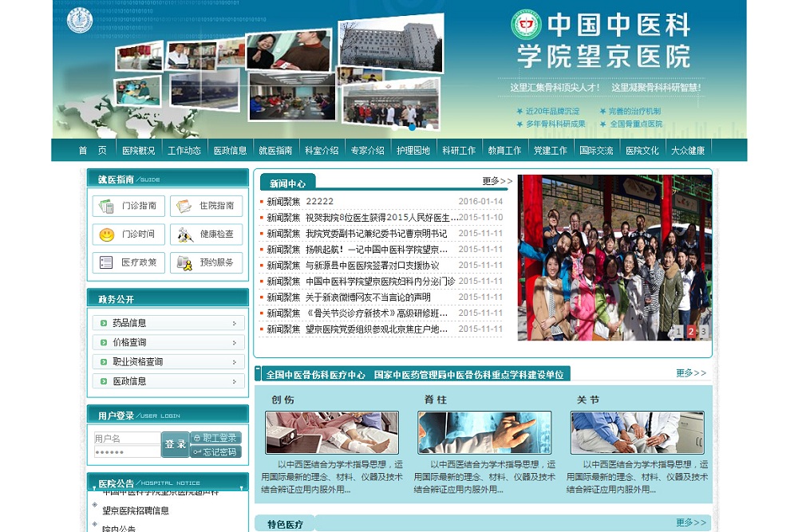Focus the 用户名 username input field
Screen dimensions: 798x532
[127, 439]
